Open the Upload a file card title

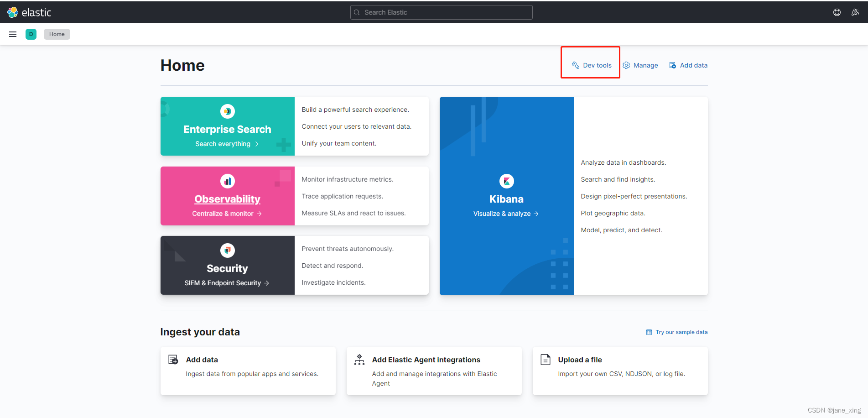(580, 360)
